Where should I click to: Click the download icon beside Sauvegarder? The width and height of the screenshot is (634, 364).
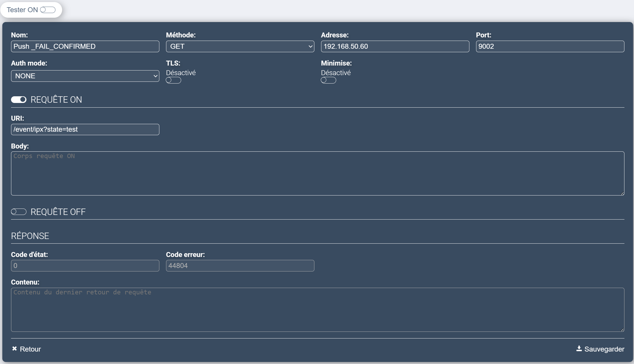579,349
